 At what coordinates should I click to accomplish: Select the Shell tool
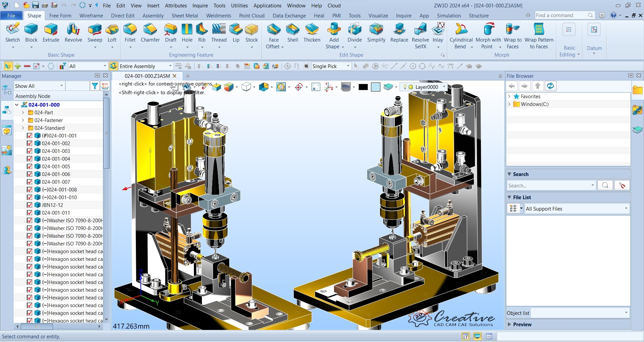[x=293, y=33]
